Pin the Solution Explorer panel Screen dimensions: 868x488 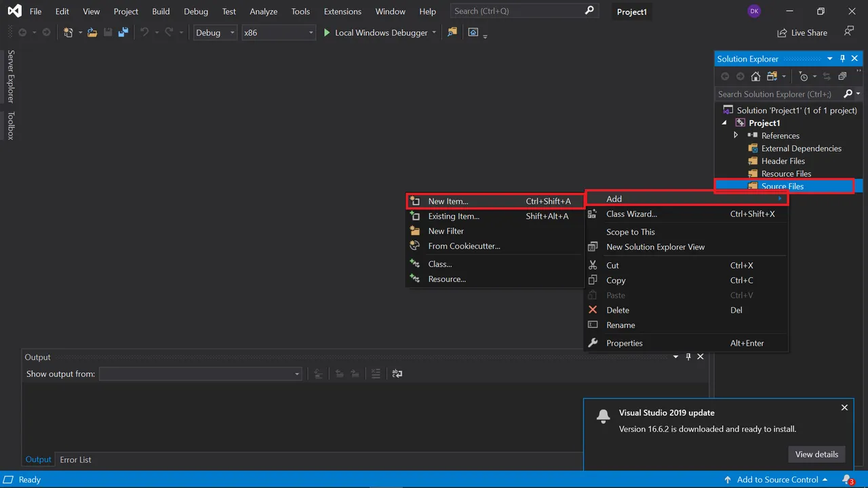click(843, 59)
